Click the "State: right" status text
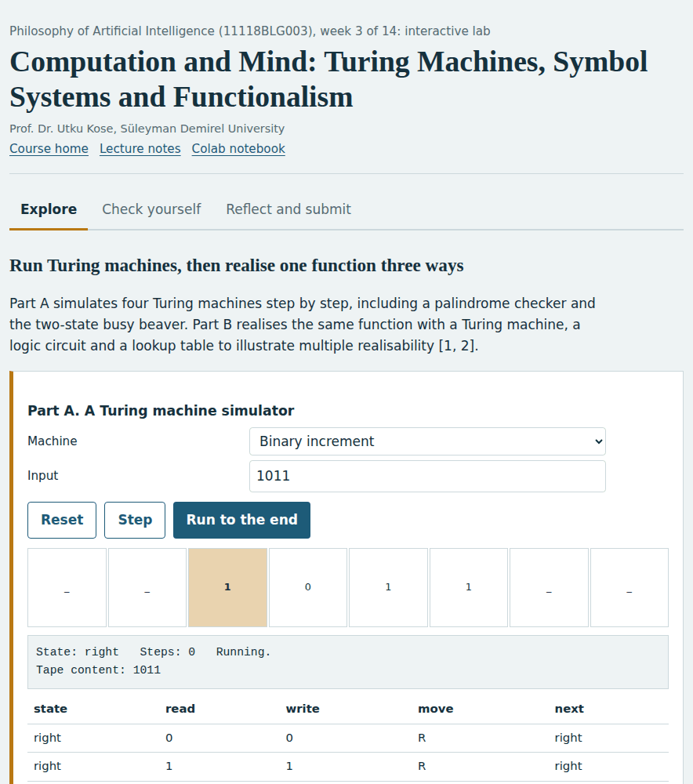 [x=78, y=652]
